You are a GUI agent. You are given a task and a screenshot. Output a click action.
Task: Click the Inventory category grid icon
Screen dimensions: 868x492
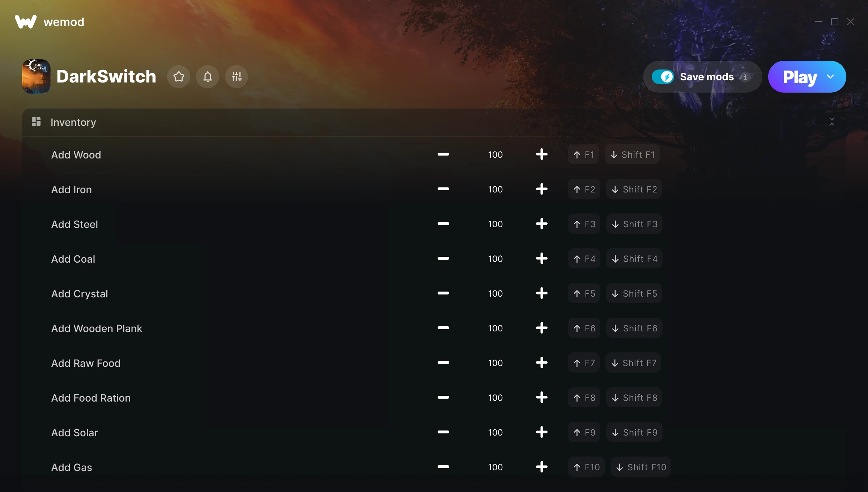point(36,122)
